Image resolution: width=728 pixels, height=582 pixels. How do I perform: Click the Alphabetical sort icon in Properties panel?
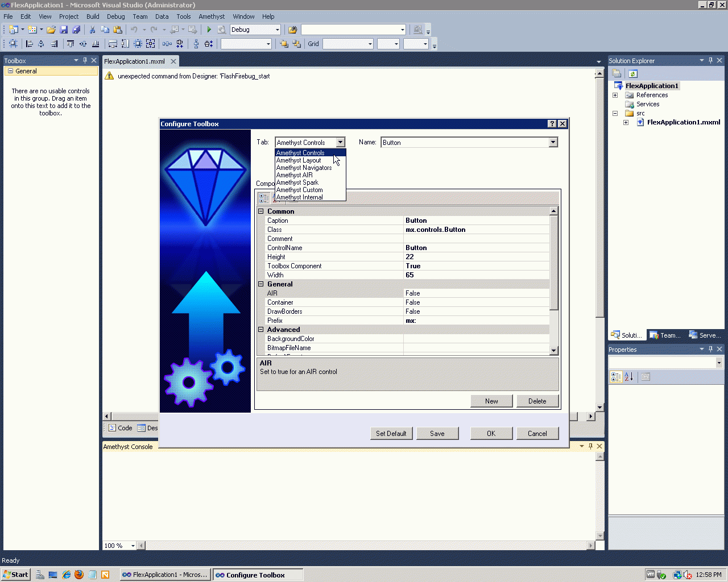(629, 376)
